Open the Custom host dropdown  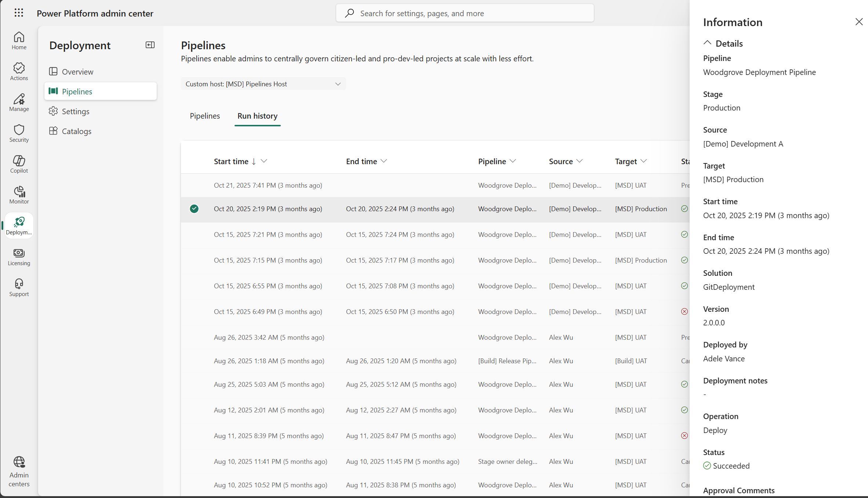263,84
